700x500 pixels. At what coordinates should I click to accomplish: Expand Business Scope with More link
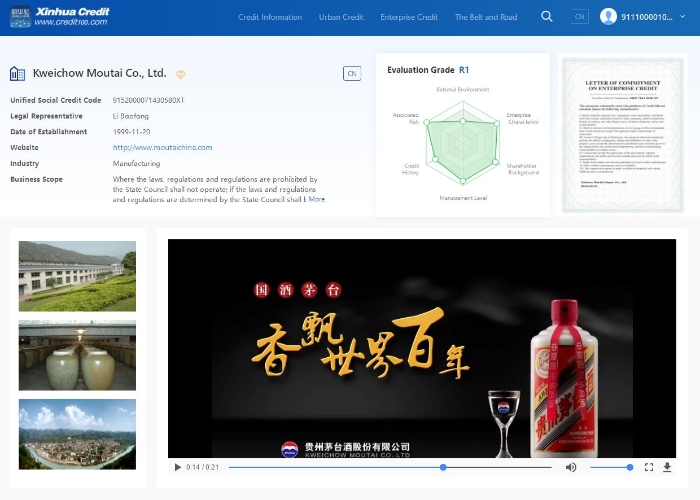click(x=317, y=199)
